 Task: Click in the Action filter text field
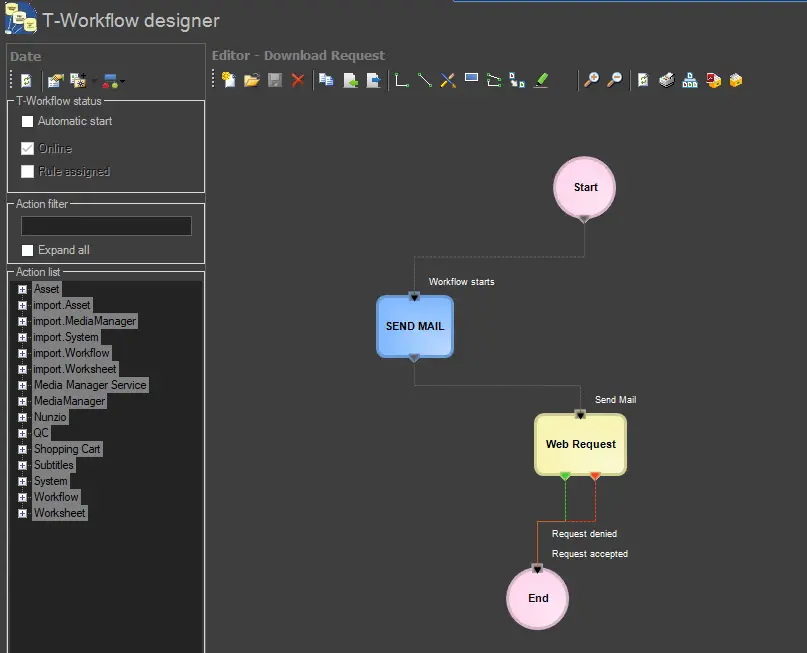[x=106, y=226]
